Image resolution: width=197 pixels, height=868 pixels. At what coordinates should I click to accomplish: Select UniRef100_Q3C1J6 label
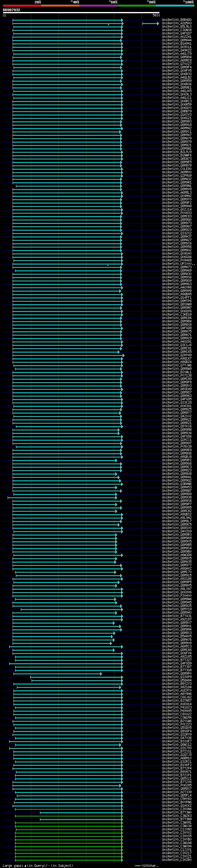coord(177,345)
